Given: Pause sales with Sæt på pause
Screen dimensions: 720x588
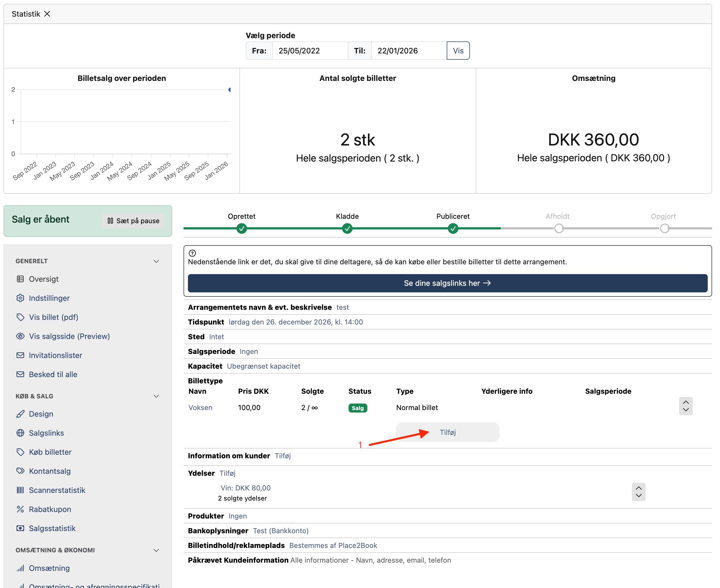Looking at the screenshot, I should [x=133, y=221].
